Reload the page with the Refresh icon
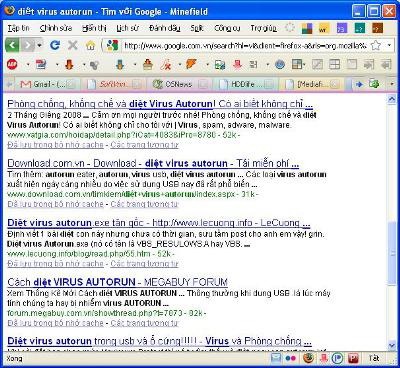 [x=55, y=45]
